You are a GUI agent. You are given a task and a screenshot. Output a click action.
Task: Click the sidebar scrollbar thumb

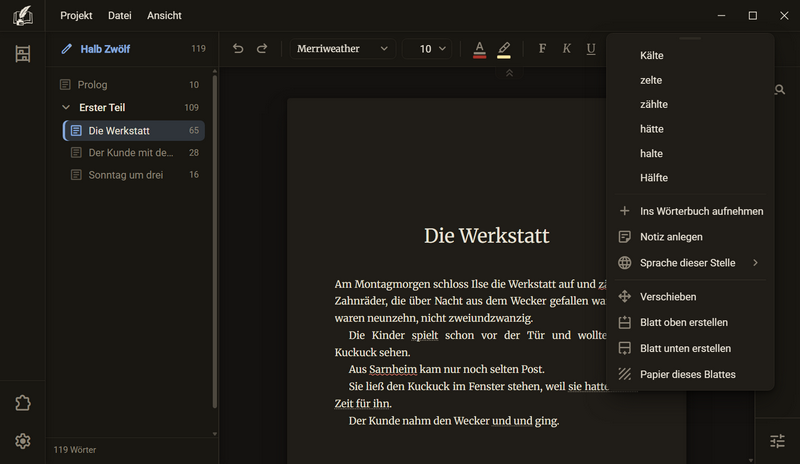click(215, 241)
